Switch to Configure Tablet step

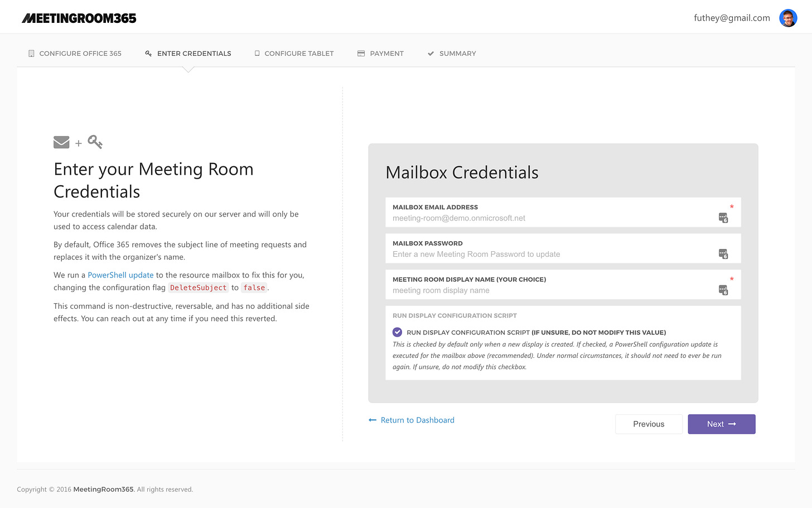coord(294,54)
